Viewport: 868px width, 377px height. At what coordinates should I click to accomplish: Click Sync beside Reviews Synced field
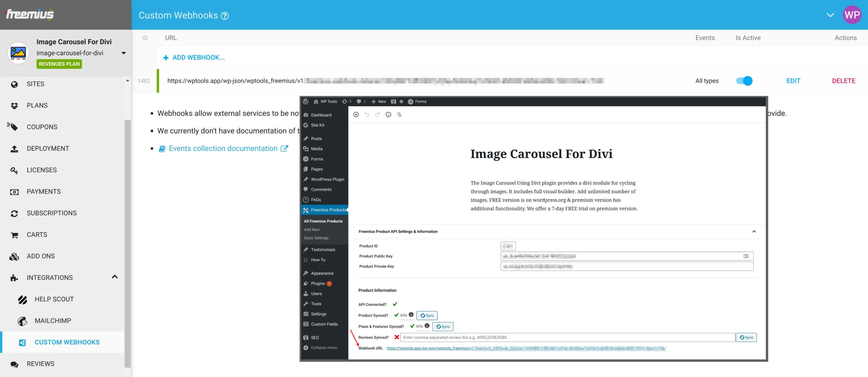point(746,337)
